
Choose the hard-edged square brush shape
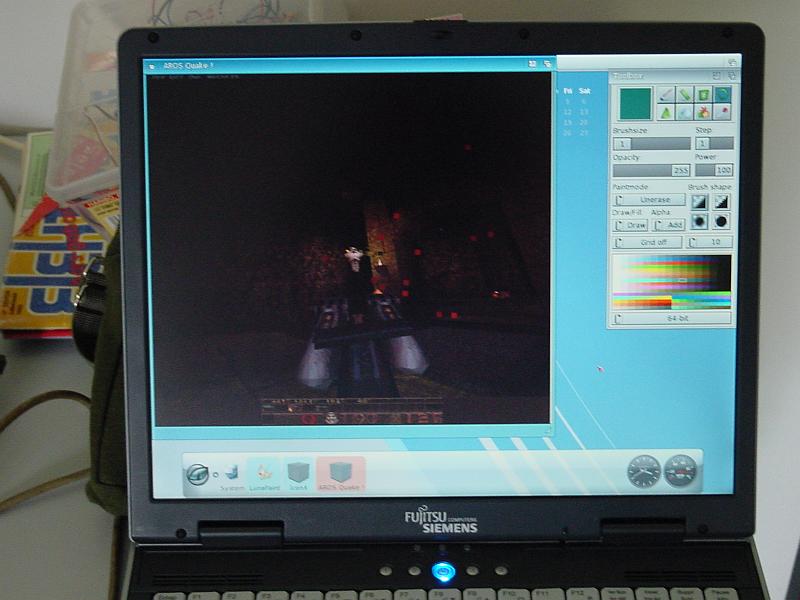pos(721,203)
